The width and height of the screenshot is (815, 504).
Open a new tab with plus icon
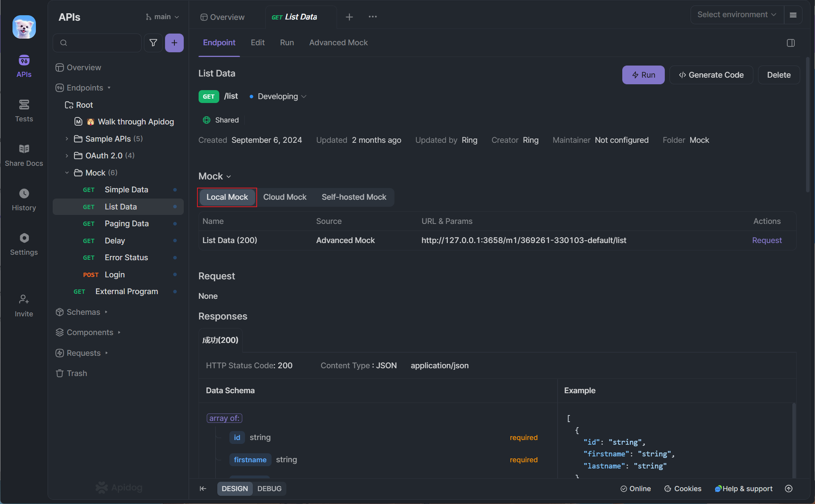pyautogui.click(x=349, y=17)
